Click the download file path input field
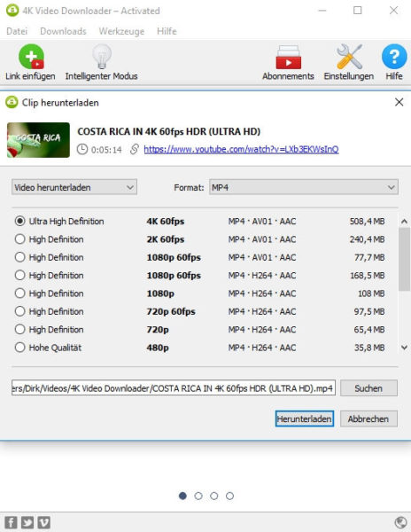This screenshot has width=411, height=532. pos(174,388)
